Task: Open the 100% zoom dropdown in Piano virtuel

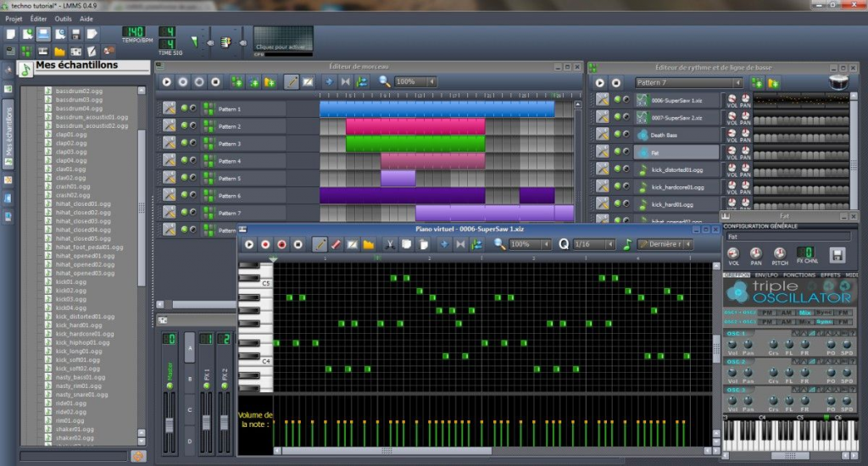Action: pyautogui.click(x=530, y=244)
